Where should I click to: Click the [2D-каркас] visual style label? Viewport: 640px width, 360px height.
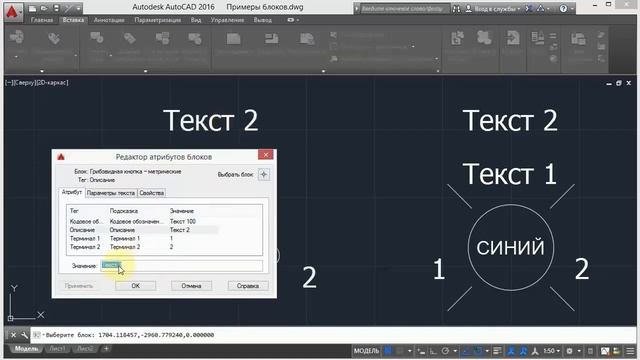(x=52, y=82)
